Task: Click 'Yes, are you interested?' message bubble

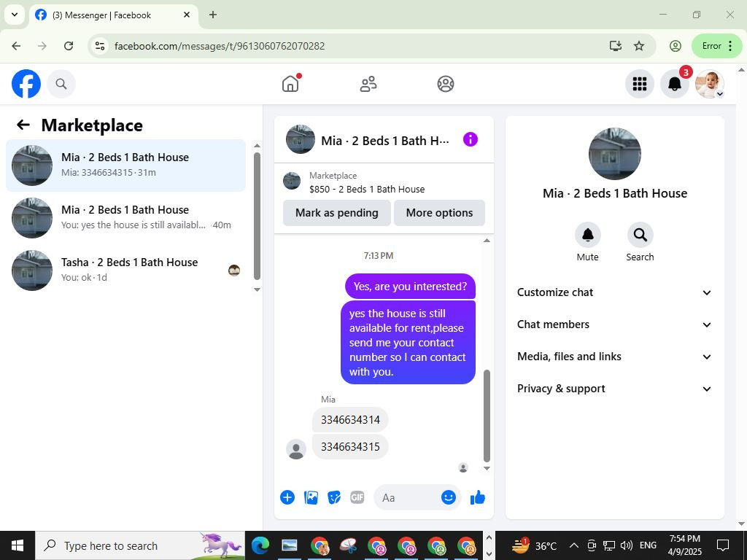Action: (410, 286)
